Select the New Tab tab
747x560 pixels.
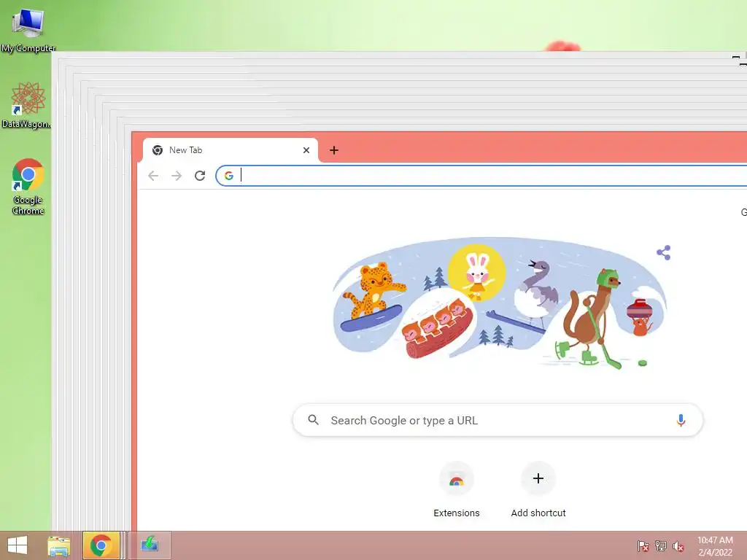tap(230, 150)
